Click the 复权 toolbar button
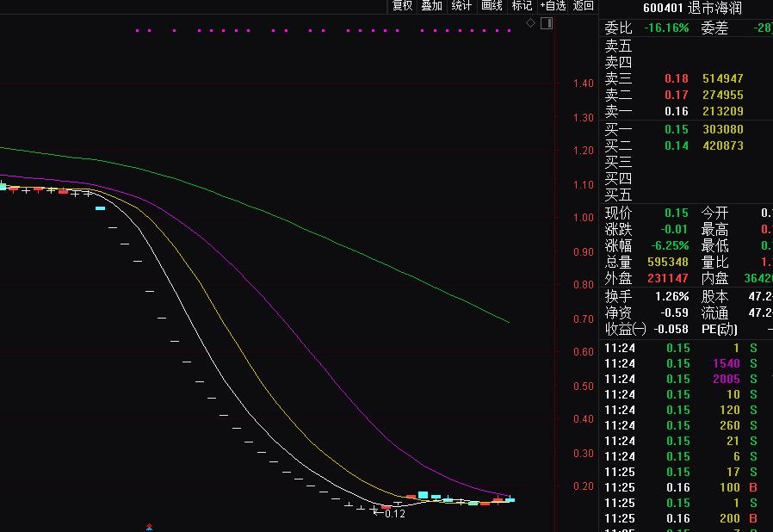Image resolution: width=773 pixels, height=532 pixels. [x=402, y=6]
